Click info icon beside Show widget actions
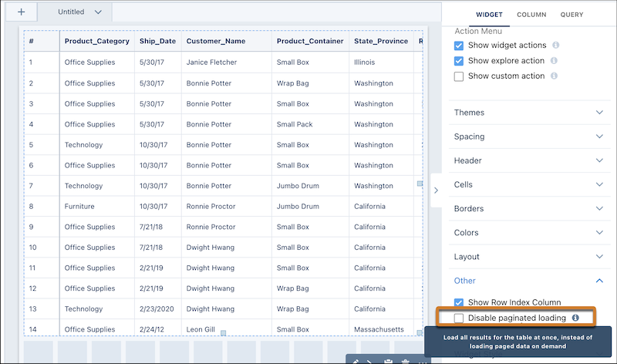The width and height of the screenshot is (617, 364). tap(556, 45)
